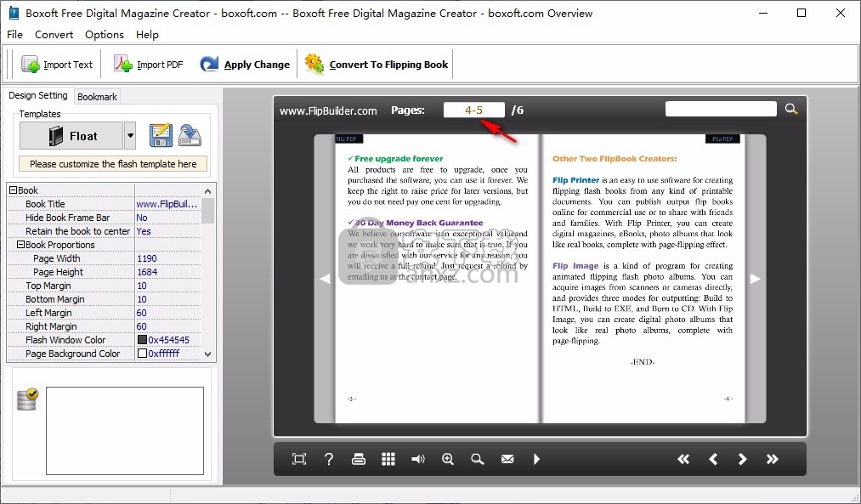Start auto flip with the play icon
Screen dimensions: 861x504
536,459
